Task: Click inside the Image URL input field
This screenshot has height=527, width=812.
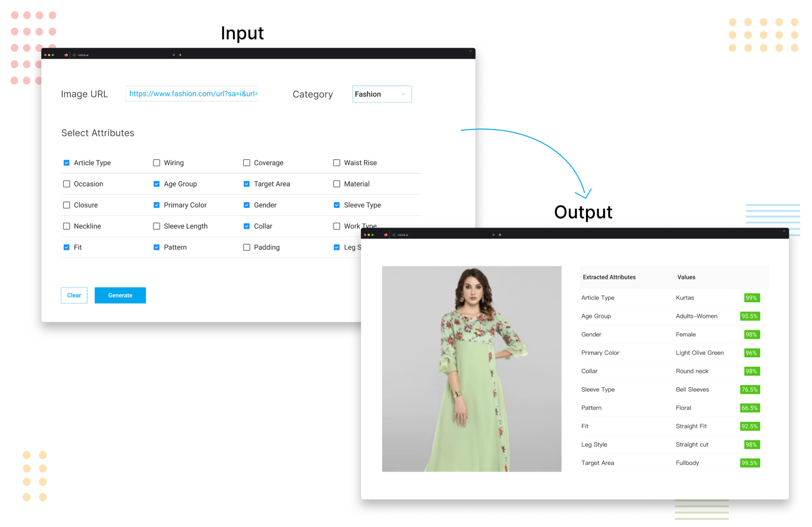Action: click(x=192, y=94)
